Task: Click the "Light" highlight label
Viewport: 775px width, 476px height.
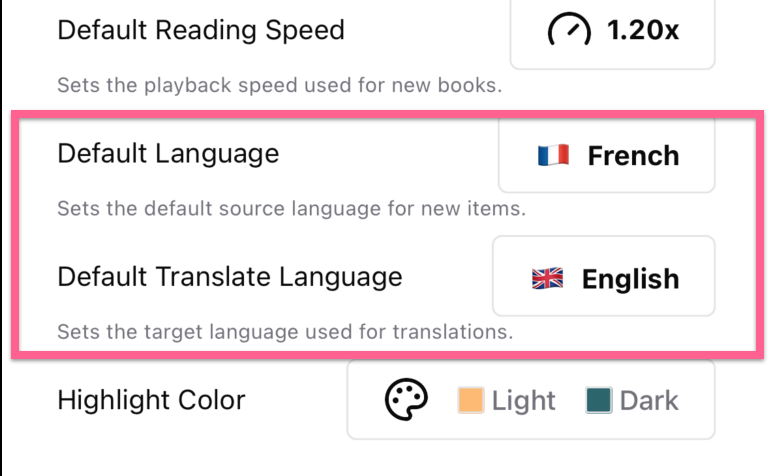Action: pyautogui.click(x=523, y=401)
